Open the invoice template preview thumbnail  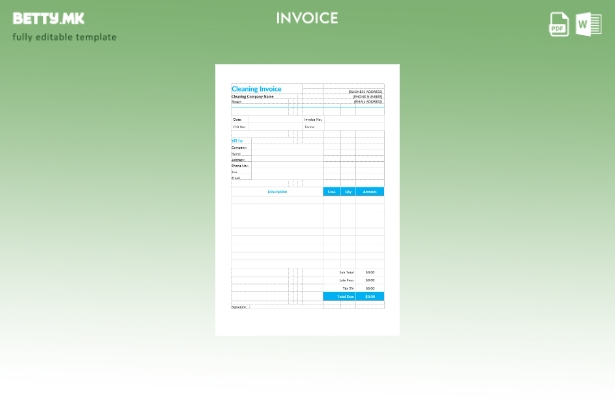307,200
